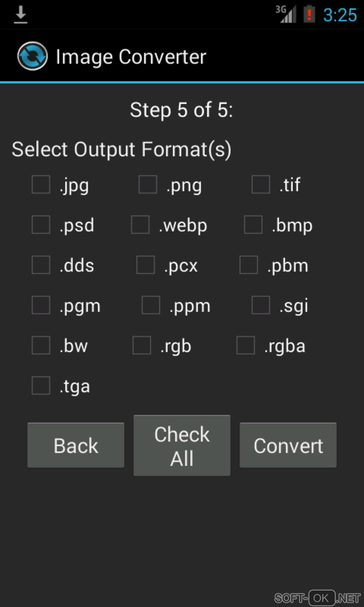Tap the download arrow notification icon
The width and height of the screenshot is (364, 607).
coord(21,15)
